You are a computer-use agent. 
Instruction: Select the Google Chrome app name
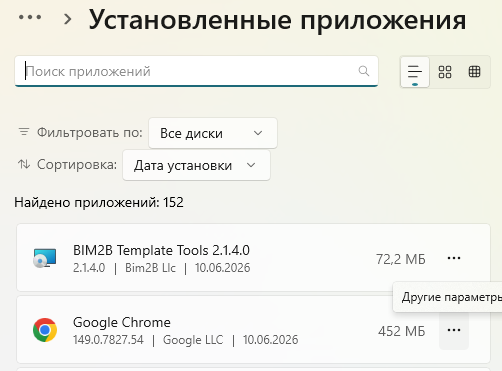tap(122, 322)
